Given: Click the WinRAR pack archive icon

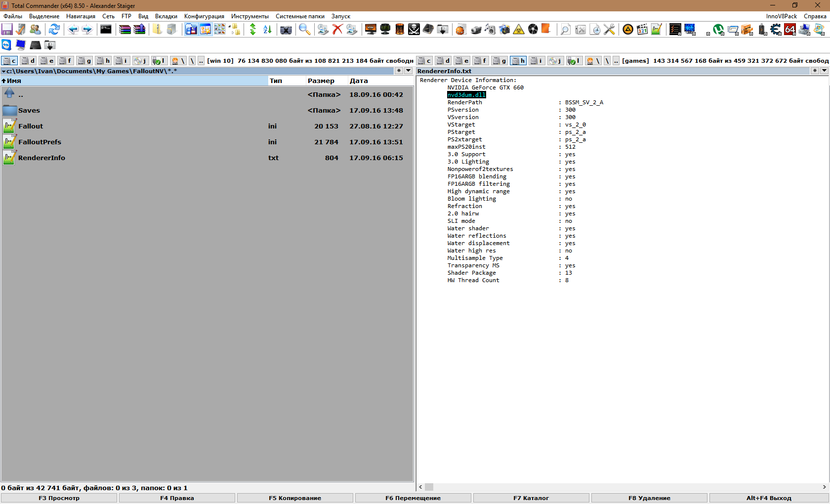Looking at the screenshot, I should (x=125, y=30).
